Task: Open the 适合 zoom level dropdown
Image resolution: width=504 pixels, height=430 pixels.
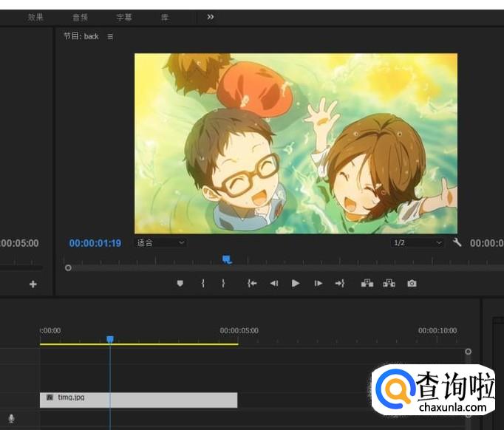Action: click(x=160, y=242)
